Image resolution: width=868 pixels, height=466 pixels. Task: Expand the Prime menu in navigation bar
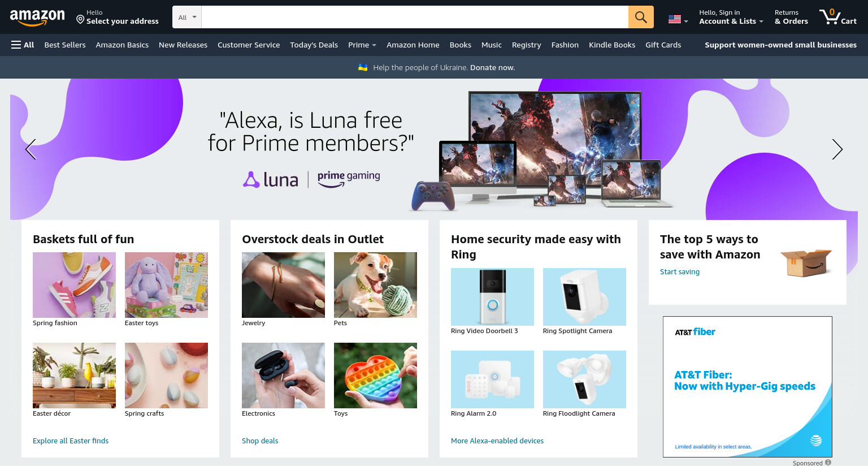362,45
